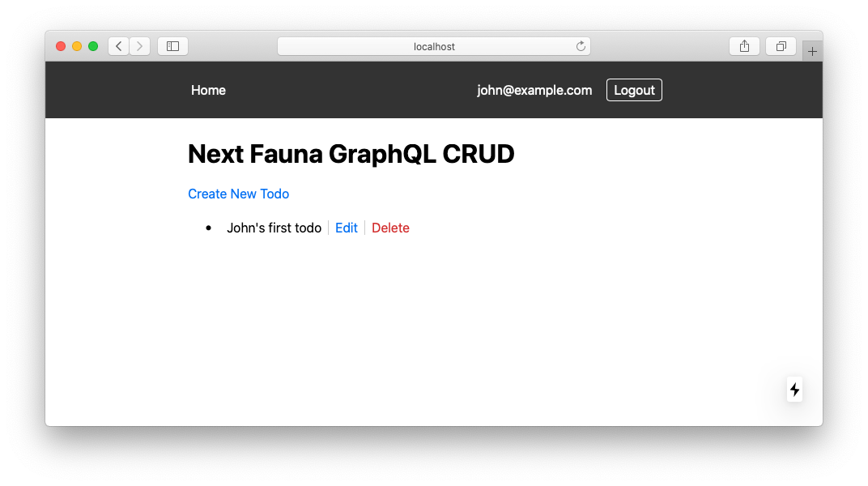Click the john@example.com account text
Image resolution: width=868 pixels, height=486 pixels.
pos(534,90)
